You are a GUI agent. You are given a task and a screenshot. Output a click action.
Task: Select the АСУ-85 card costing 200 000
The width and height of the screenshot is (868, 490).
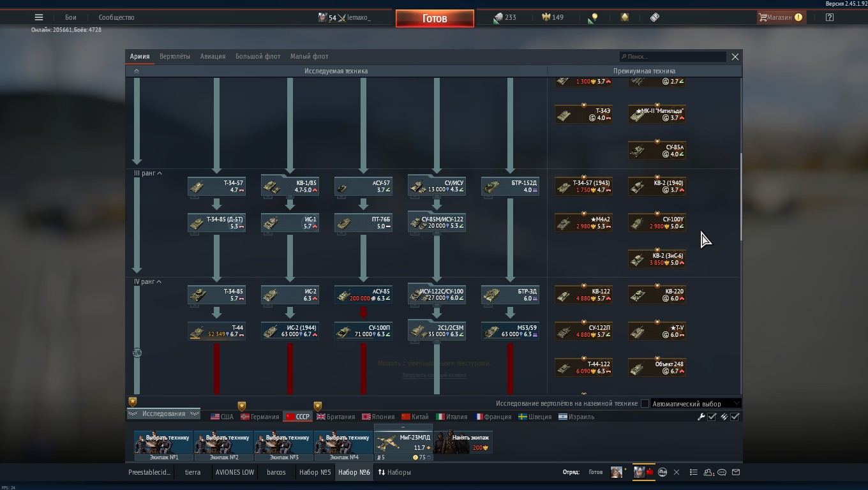(x=363, y=295)
